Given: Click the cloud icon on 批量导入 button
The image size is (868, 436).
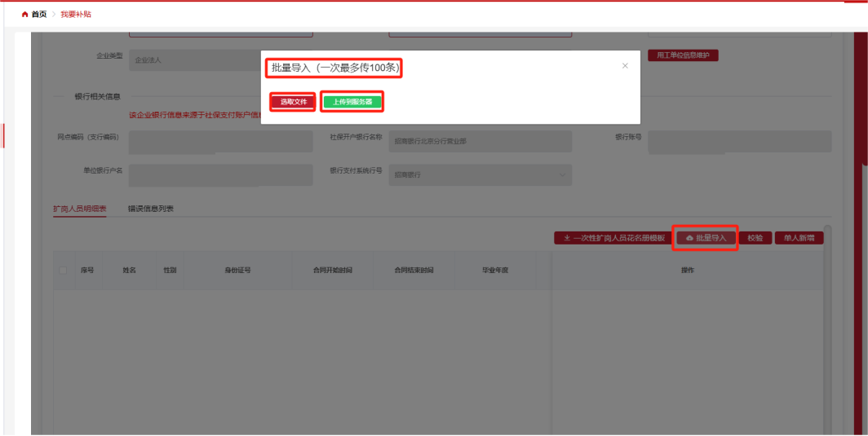Looking at the screenshot, I should [689, 238].
